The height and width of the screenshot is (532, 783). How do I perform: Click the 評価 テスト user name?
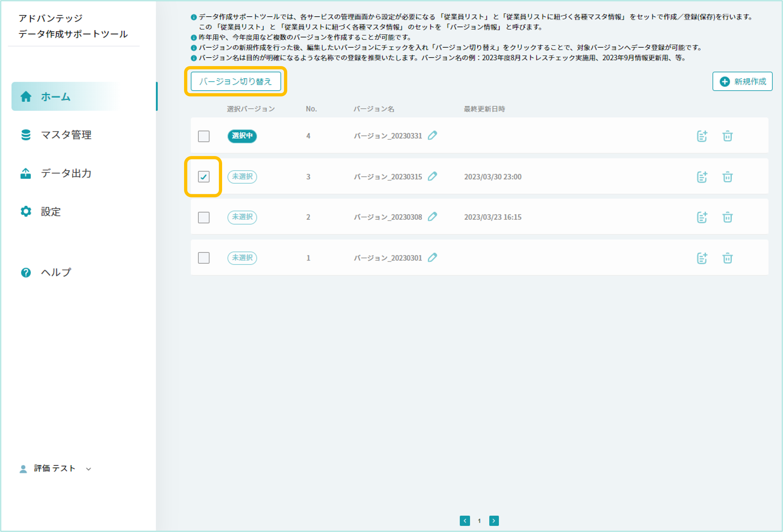pos(54,468)
